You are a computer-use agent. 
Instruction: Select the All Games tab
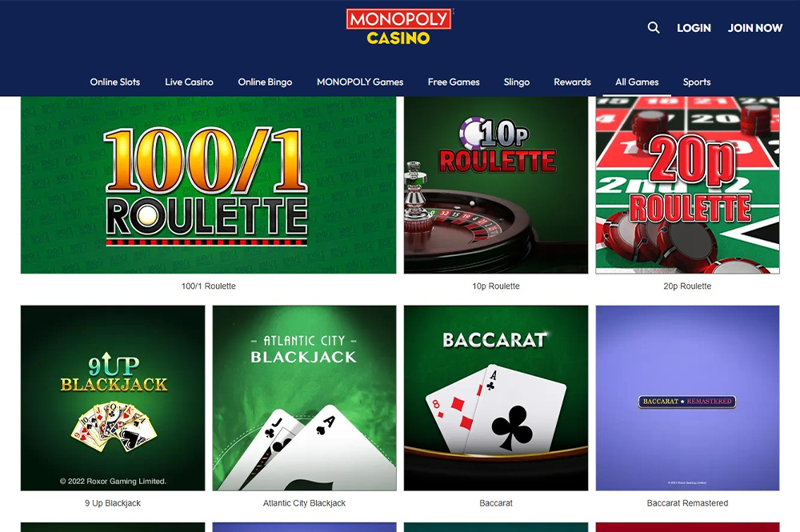(637, 82)
